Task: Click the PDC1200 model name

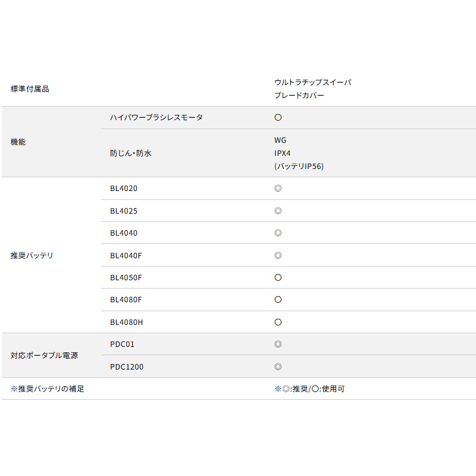Action: (127, 367)
